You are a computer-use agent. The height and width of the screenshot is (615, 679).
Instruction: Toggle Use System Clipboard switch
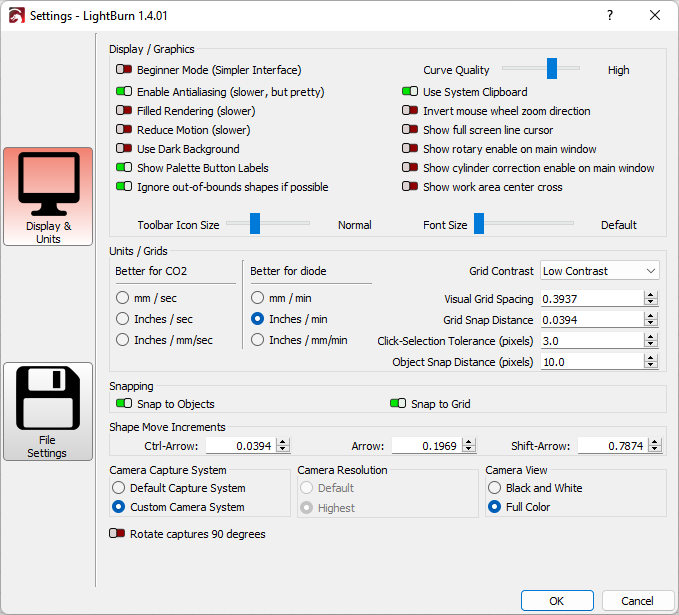click(410, 91)
